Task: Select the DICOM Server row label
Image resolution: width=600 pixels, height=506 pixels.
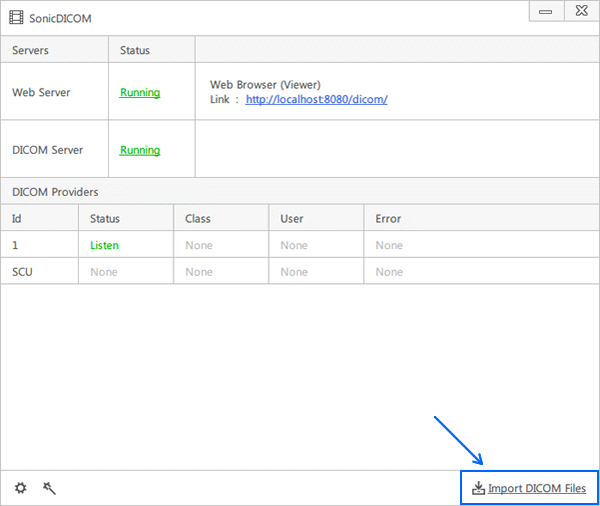Action: point(47,150)
